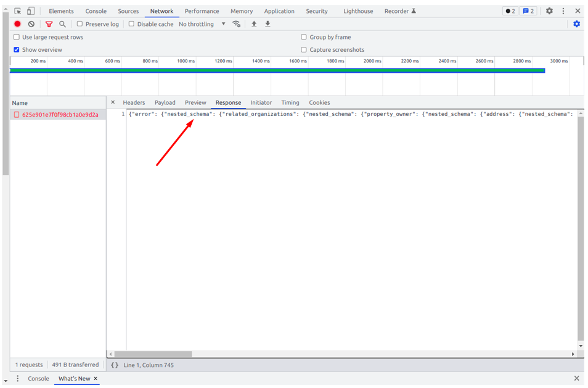Open network search with magnifier icon
The height and width of the screenshot is (388, 588).
62,24
